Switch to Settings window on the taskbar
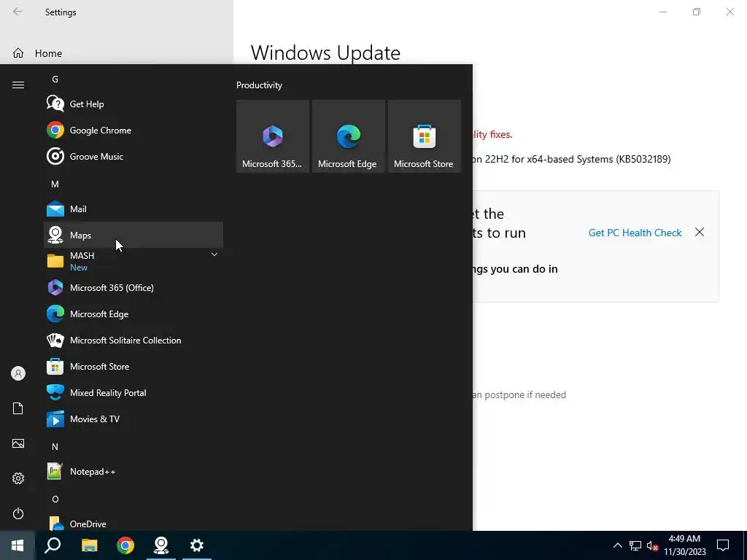747x560 pixels. [197, 545]
